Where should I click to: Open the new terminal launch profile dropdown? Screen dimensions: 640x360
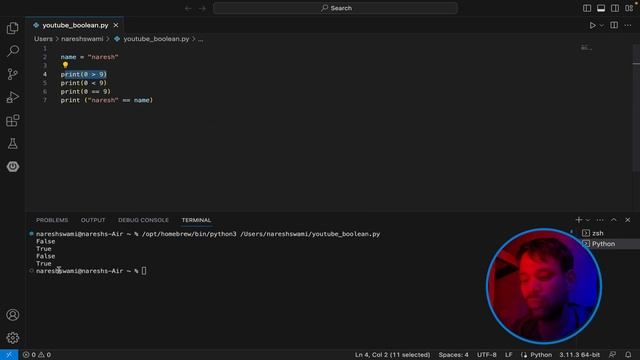(x=588, y=220)
